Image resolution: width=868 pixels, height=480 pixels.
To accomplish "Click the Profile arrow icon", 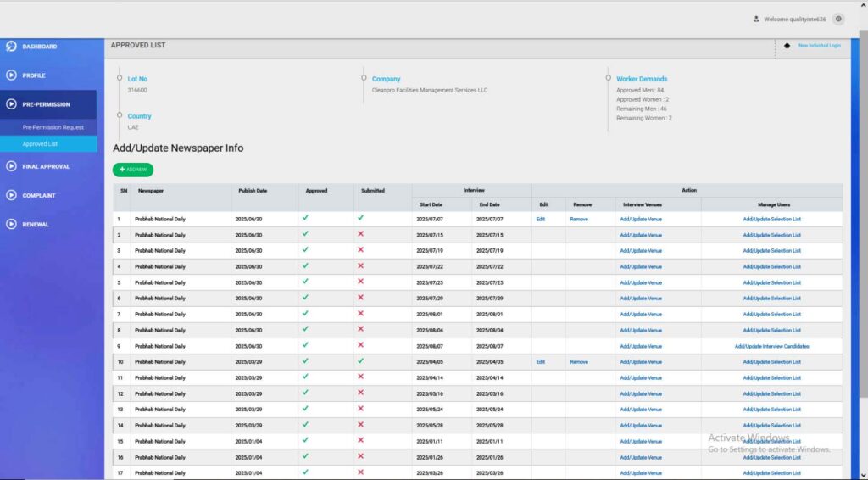I will (11, 75).
